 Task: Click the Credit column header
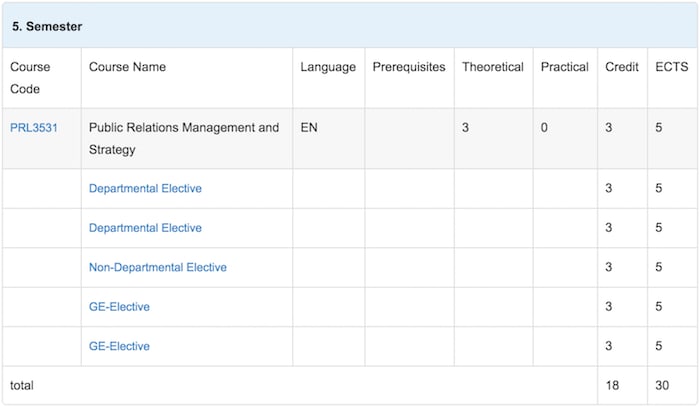622,67
